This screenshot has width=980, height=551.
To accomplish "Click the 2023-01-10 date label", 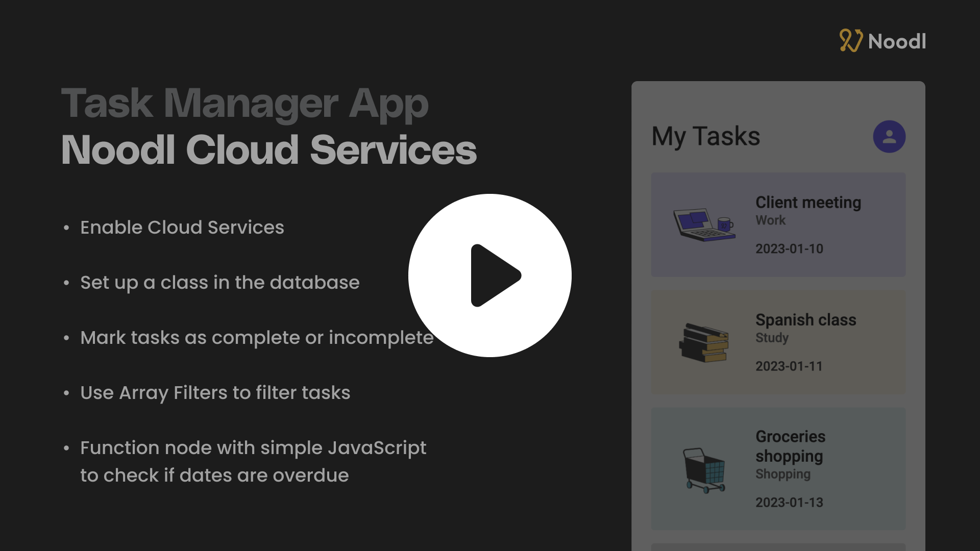I will 789,249.
